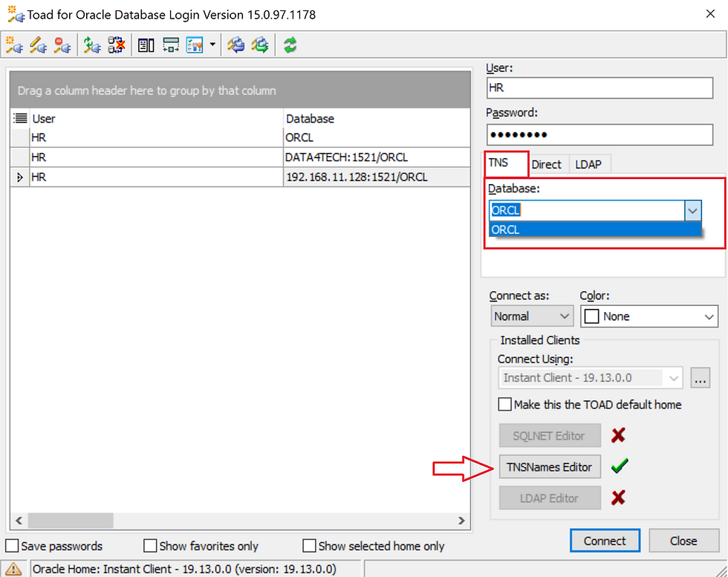Click the test connection green arrows plug icon
728x577 pixels.
coord(92,45)
